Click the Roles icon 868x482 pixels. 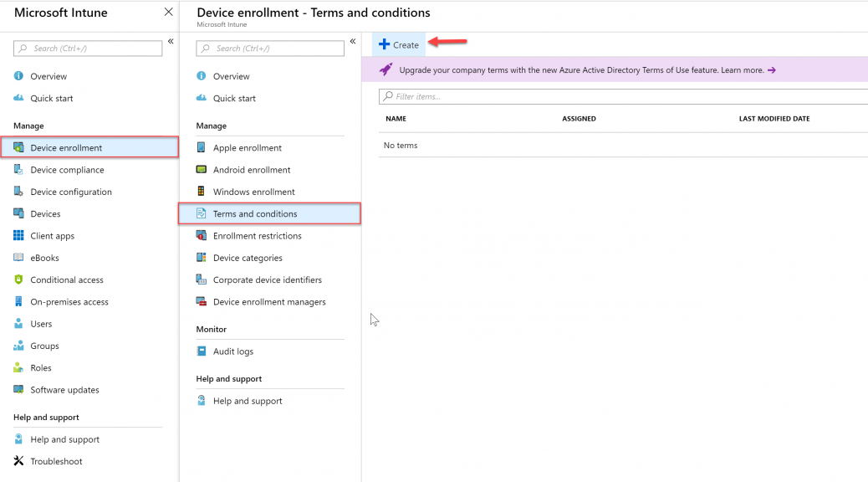point(19,367)
